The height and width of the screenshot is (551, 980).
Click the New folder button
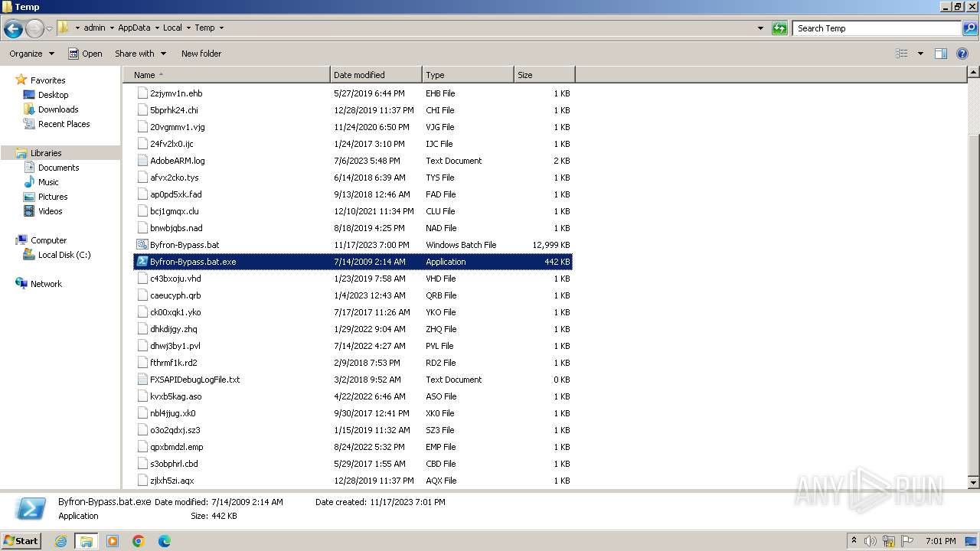coord(201,54)
